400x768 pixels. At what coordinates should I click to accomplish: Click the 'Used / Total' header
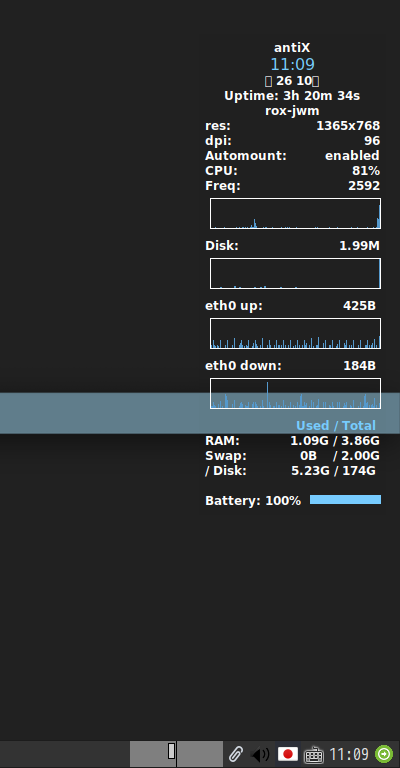coord(336,426)
